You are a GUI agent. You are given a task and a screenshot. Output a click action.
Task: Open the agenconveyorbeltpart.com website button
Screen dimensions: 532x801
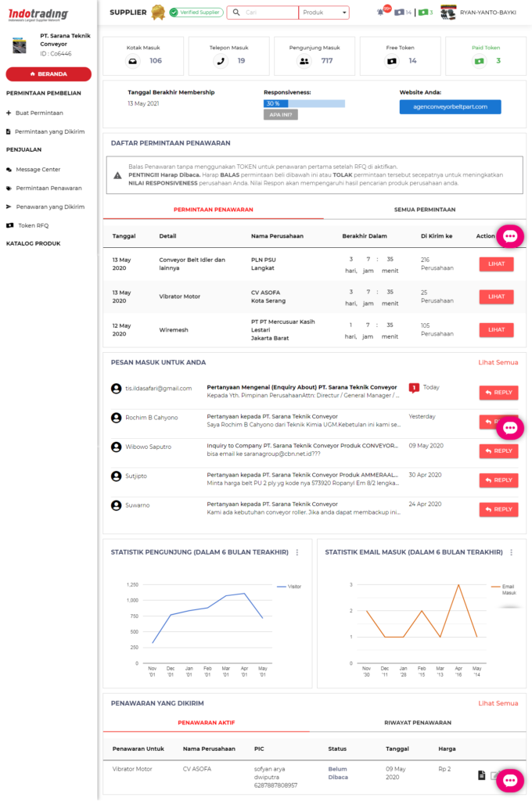coord(450,106)
